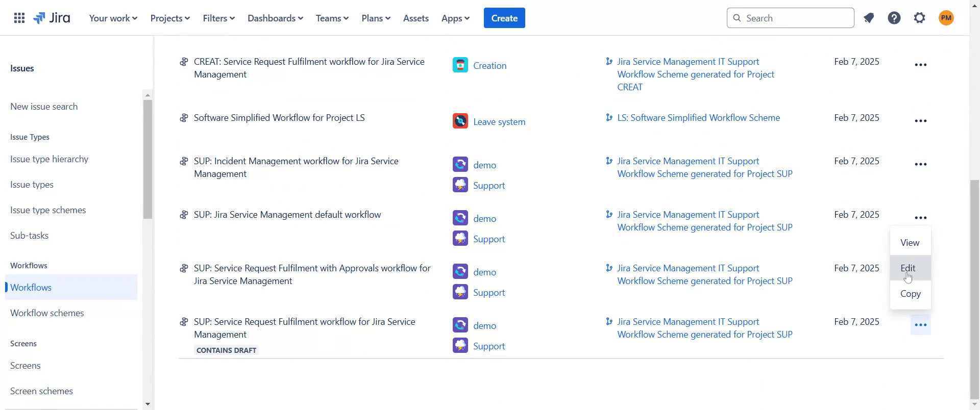
Task: Open Sub-tasks in sidebar
Action: coord(29,236)
